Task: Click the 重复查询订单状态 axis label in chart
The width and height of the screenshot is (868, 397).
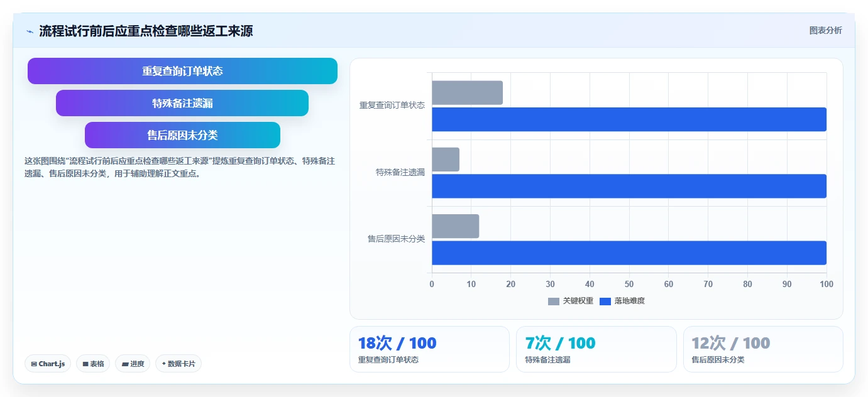Action: [x=392, y=106]
